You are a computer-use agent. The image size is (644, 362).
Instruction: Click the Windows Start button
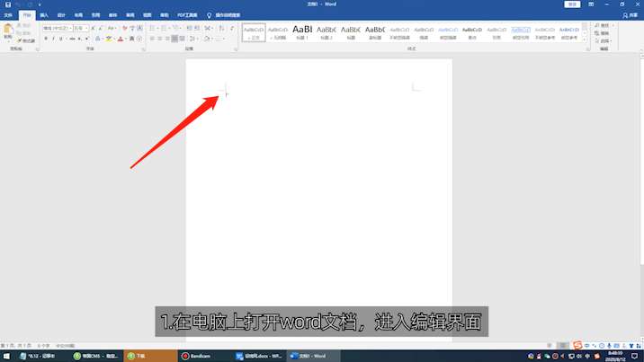coord(7,356)
